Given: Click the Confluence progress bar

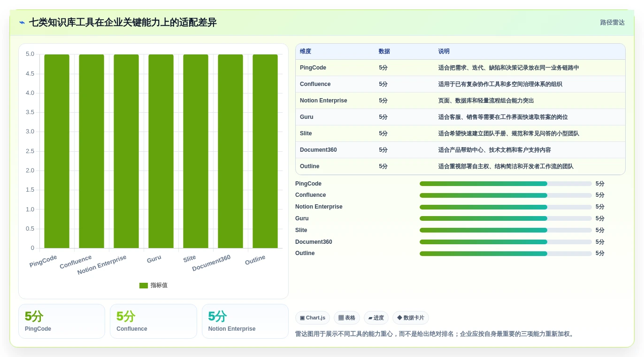Looking at the screenshot, I should click(x=506, y=195).
